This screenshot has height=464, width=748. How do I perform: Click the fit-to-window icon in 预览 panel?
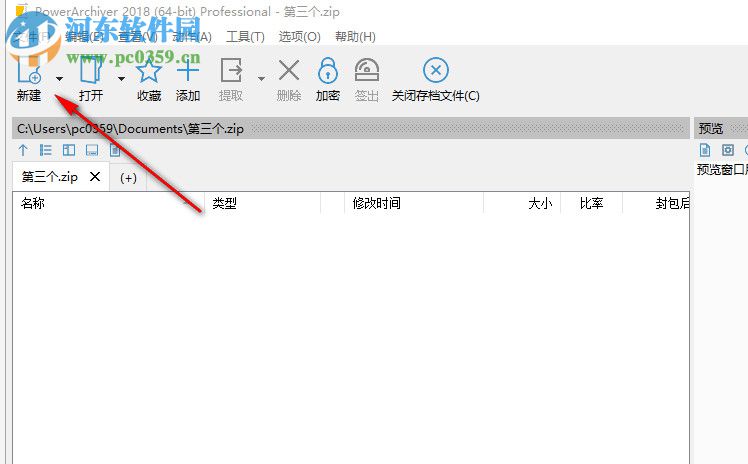coord(727,150)
